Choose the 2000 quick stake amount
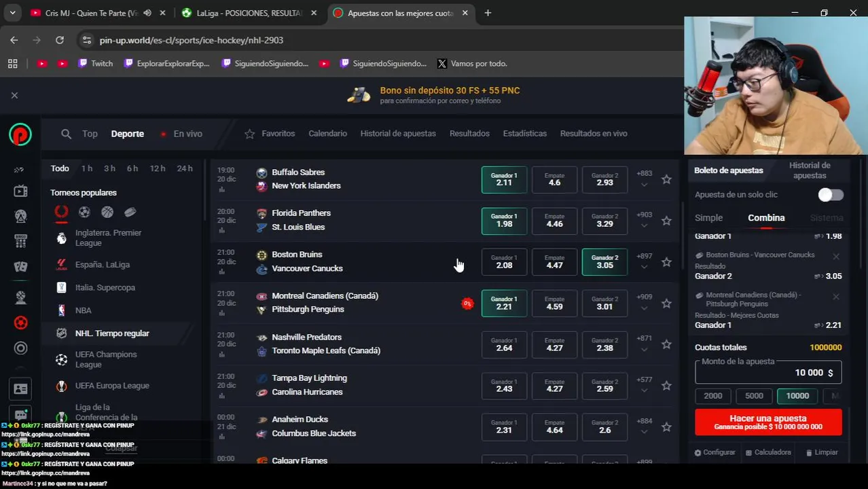868x489 pixels. point(713,396)
